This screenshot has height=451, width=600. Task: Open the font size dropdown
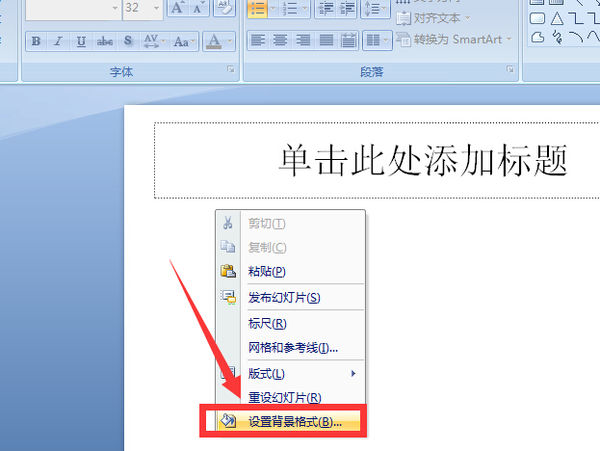pyautogui.click(x=155, y=9)
